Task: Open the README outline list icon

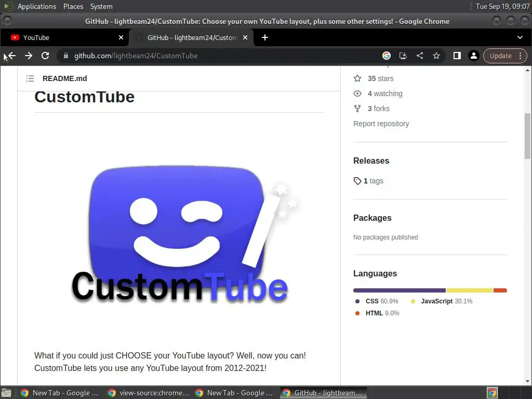Action: click(30, 79)
